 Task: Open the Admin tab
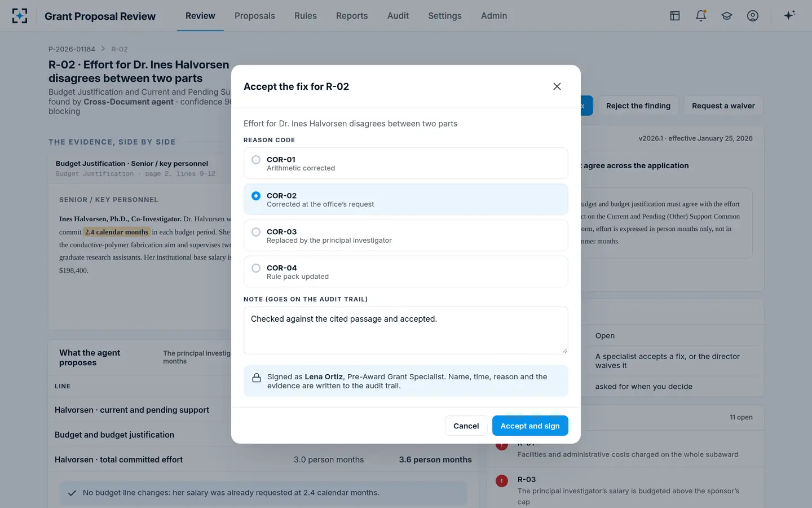494,16
